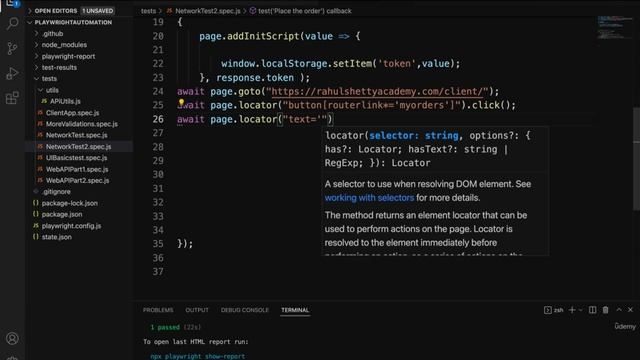Click the tests breadcrumb segment
The image size is (640, 360).
[x=148, y=11]
